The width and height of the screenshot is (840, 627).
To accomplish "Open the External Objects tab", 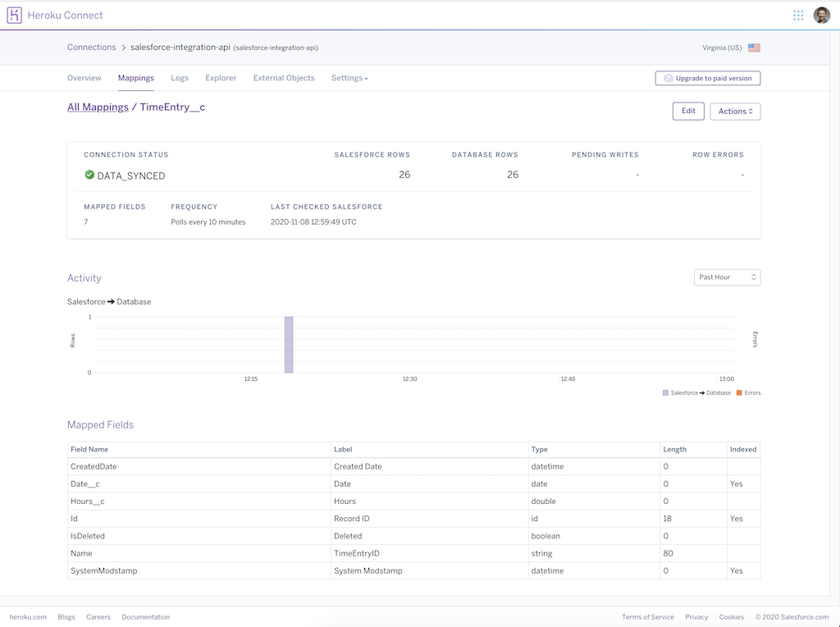I will pos(284,78).
